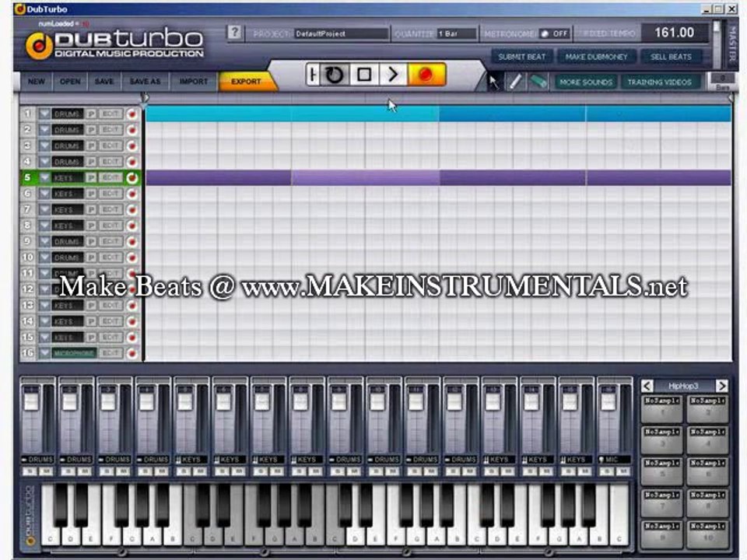Click the red record transport button
The width and height of the screenshot is (747, 560).
pyautogui.click(x=426, y=75)
